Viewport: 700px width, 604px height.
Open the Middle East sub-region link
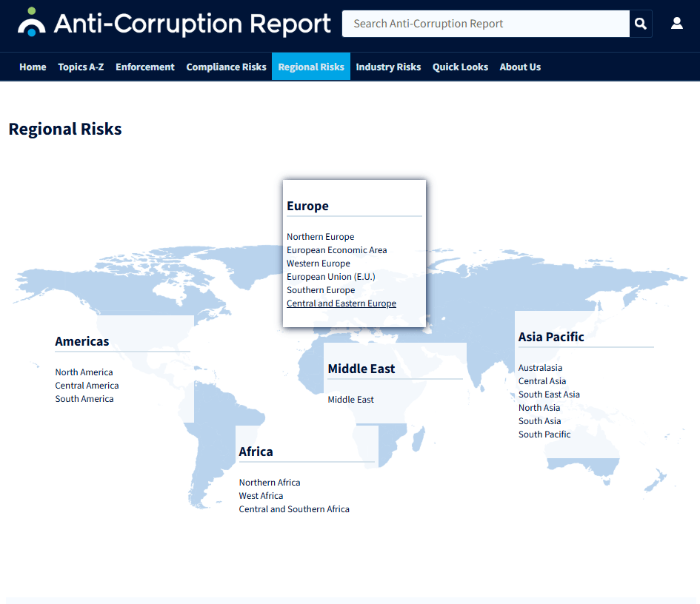point(351,400)
